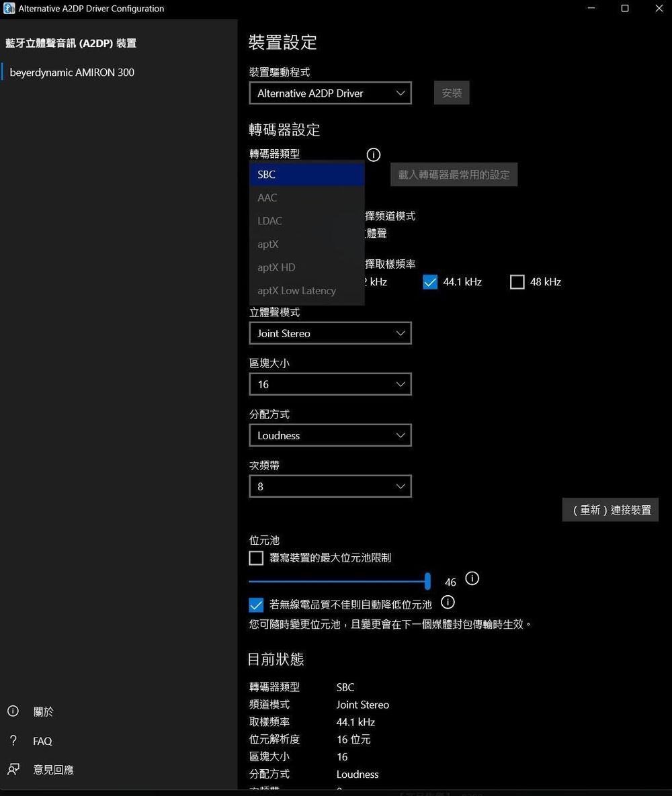
Task: Select aptX in the codec list
Action: click(x=307, y=245)
